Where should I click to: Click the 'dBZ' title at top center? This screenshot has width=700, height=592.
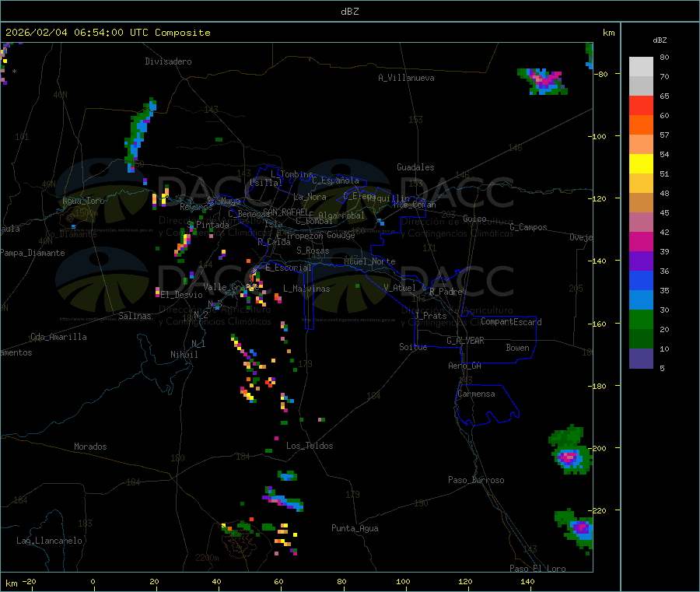click(x=349, y=12)
